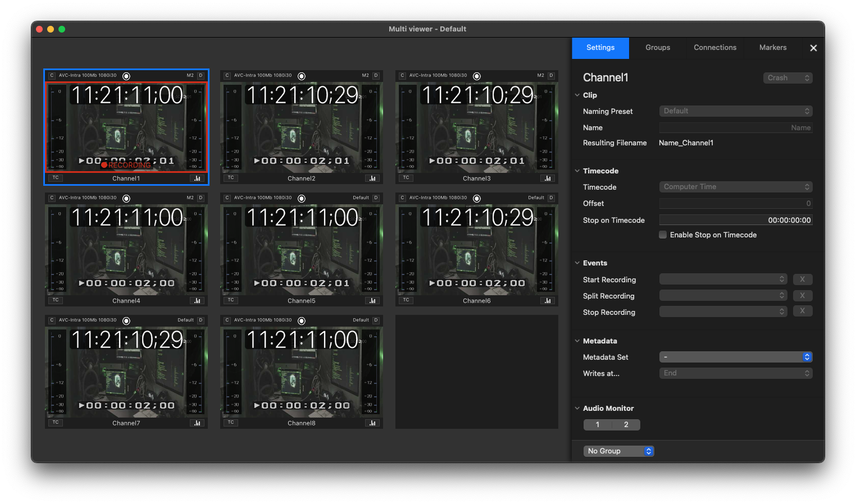This screenshot has height=504, width=856.
Task: Click the M2 preset label on Channel2
Action: (365, 75)
